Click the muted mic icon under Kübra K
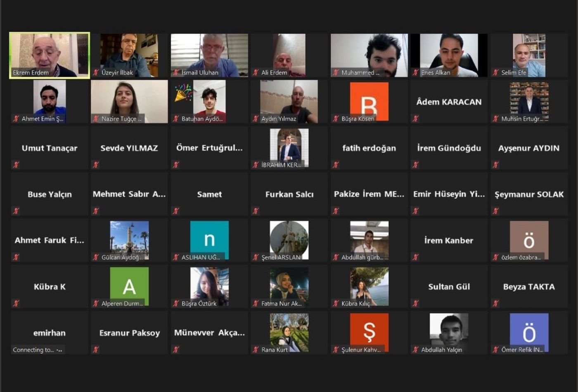 point(16,304)
